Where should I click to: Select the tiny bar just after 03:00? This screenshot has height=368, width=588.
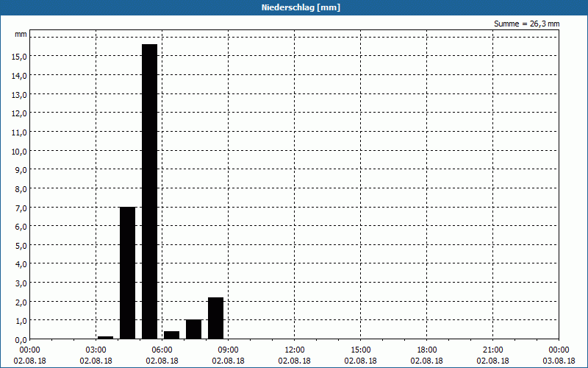[x=105, y=338]
